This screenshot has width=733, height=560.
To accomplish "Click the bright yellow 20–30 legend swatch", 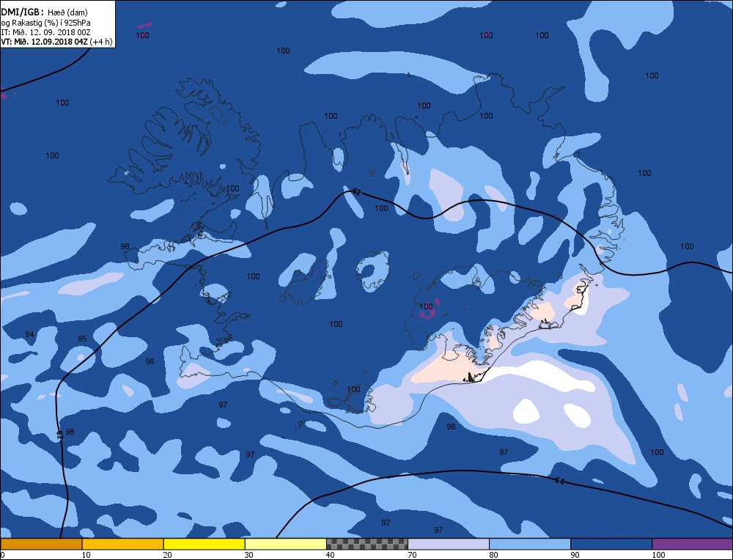I will click(x=204, y=544).
